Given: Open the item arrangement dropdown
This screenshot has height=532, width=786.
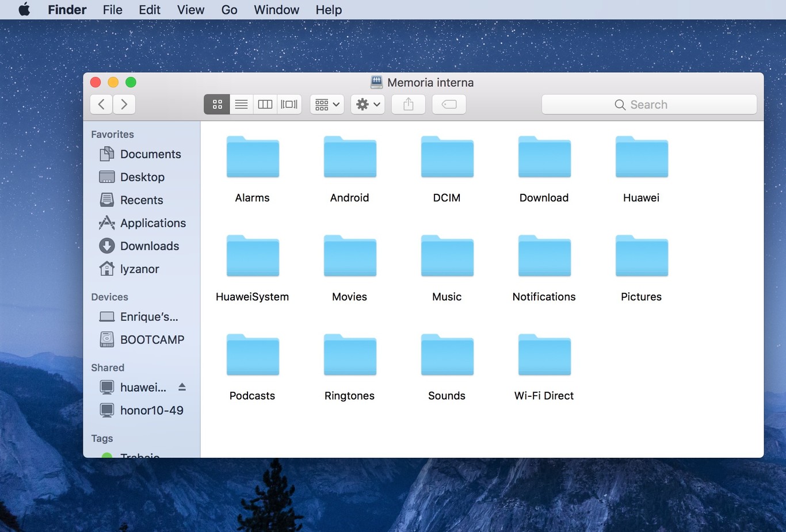Looking at the screenshot, I should 327,104.
